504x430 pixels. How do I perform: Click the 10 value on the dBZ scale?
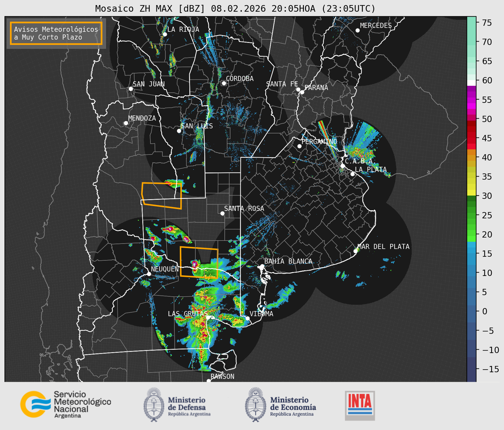(x=487, y=273)
